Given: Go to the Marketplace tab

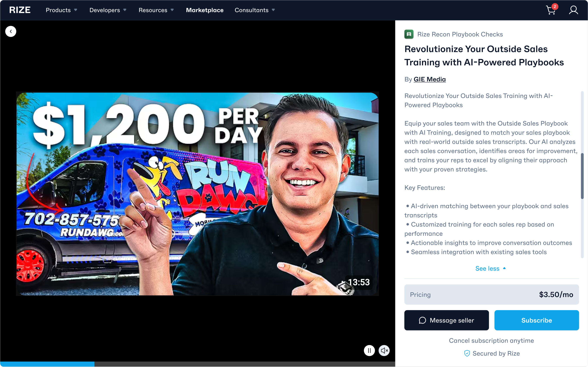Looking at the screenshot, I should coord(205,10).
